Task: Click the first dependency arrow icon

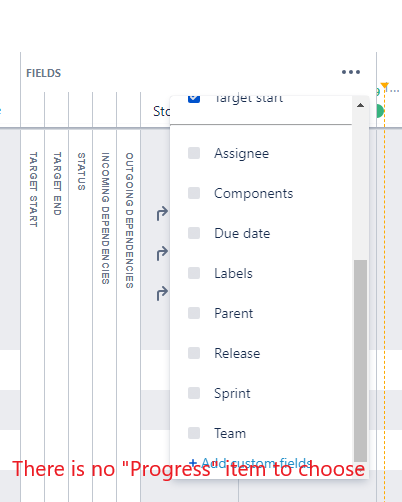Action: pos(162,214)
